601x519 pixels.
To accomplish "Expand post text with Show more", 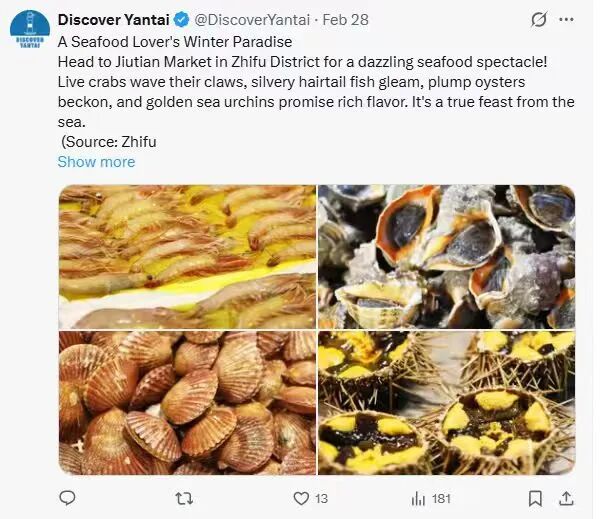I will point(96,162).
